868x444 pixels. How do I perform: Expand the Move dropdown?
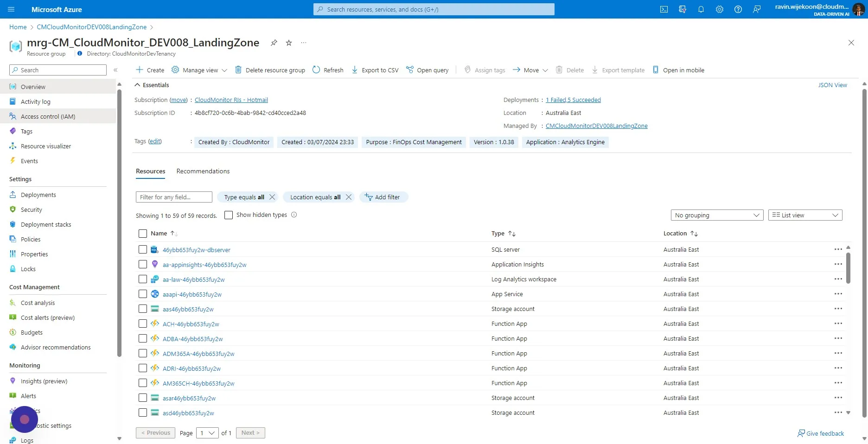pos(530,70)
